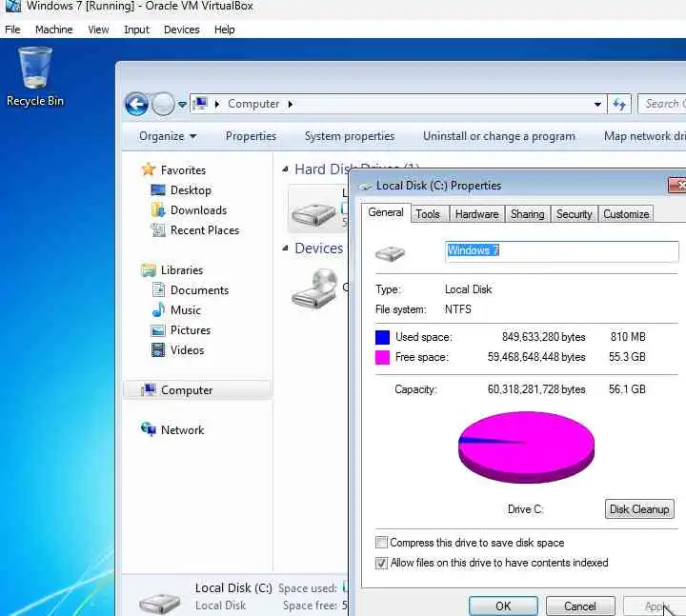The width and height of the screenshot is (686, 616).
Task: Switch to the Tools tab
Action: point(428,214)
